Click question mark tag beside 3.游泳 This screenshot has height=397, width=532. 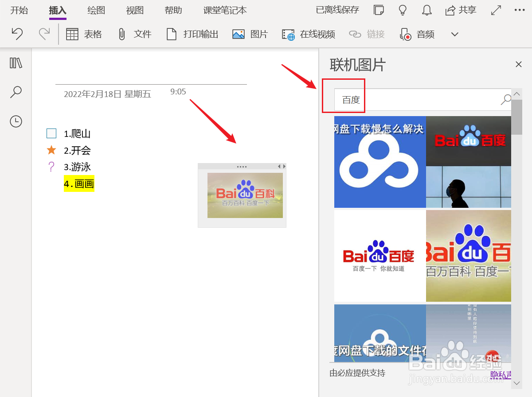click(x=51, y=167)
